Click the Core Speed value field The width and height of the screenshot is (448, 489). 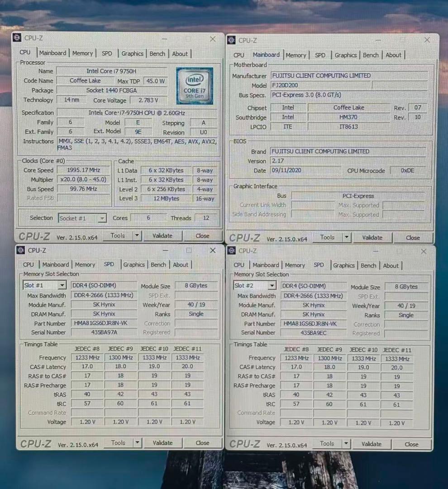[x=83, y=170]
